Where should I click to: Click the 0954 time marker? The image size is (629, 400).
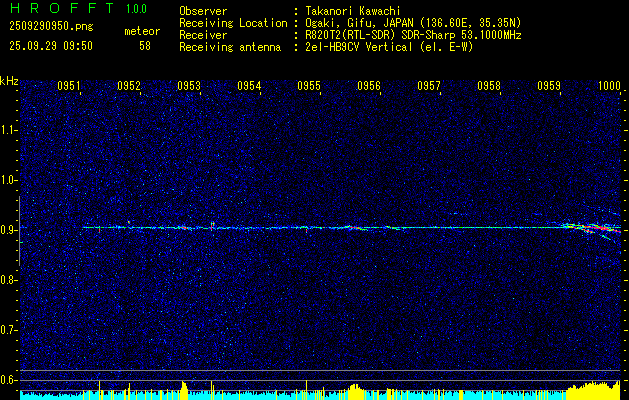point(249,85)
